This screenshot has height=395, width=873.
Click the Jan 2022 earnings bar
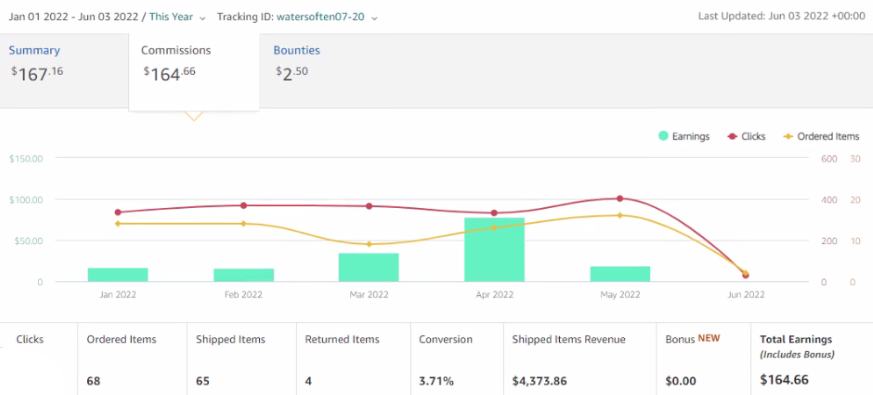(x=118, y=275)
